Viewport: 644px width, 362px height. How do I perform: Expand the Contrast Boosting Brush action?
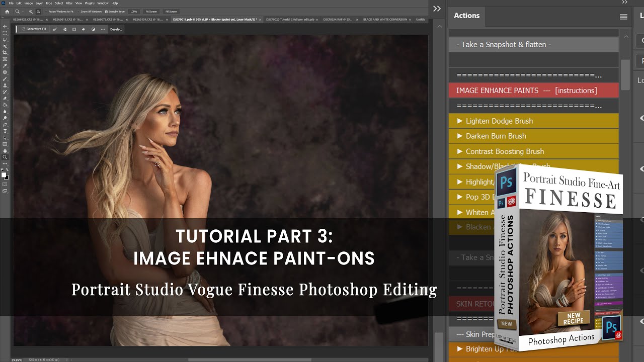[459, 151]
